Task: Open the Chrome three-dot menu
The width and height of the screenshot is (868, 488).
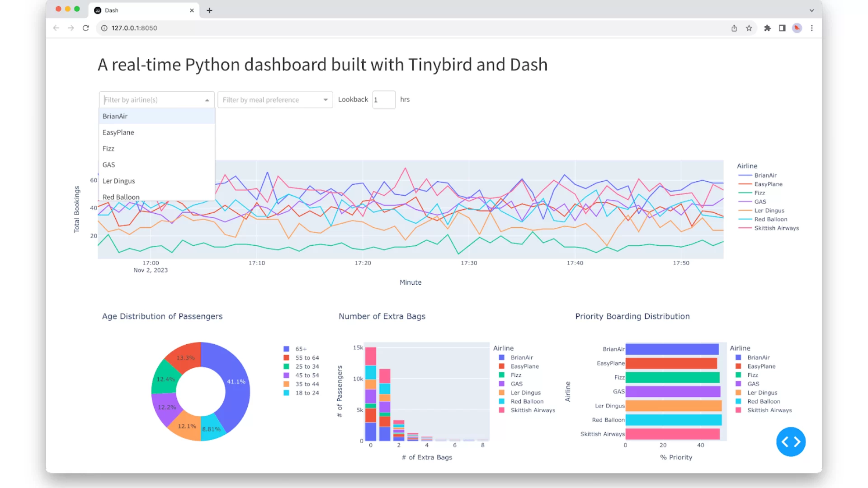Action: pos(812,28)
